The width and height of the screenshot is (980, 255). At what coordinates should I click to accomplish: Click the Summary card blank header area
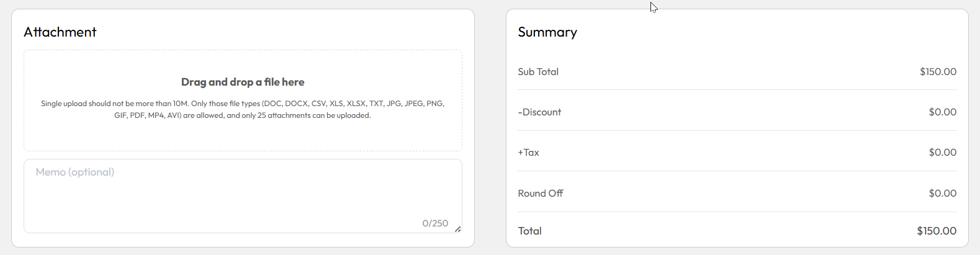(770, 32)
